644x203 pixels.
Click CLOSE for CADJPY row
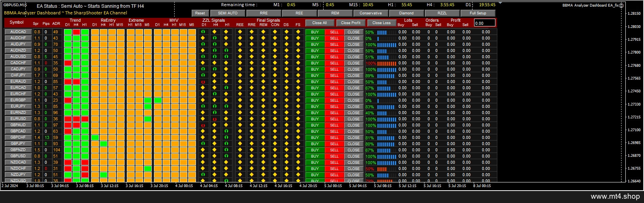(354, 69)
